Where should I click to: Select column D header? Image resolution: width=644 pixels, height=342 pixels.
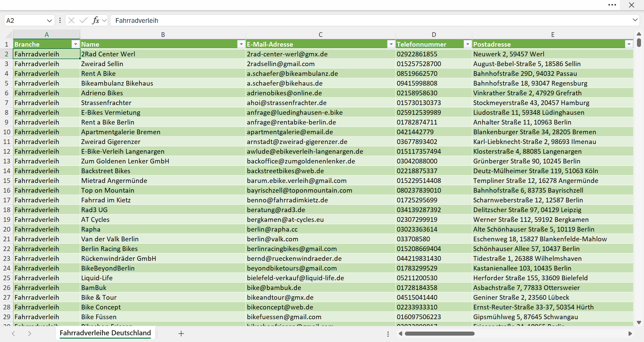(x=434, y=35)
